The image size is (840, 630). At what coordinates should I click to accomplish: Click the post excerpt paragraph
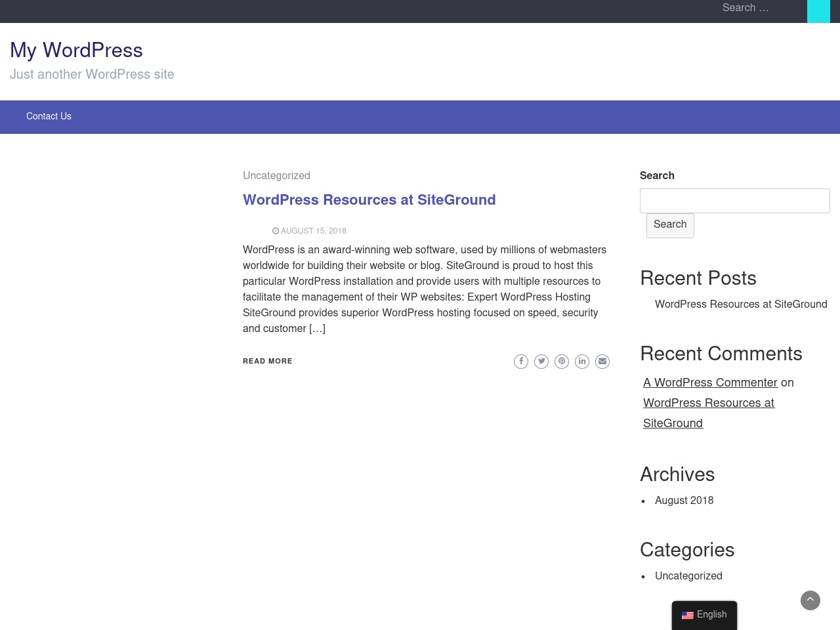point(426,289)
